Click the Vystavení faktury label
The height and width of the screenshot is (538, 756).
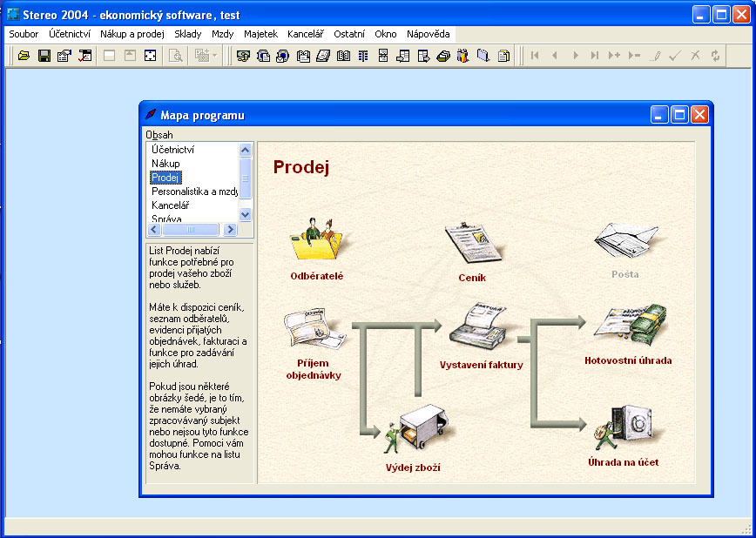point(481,365)
